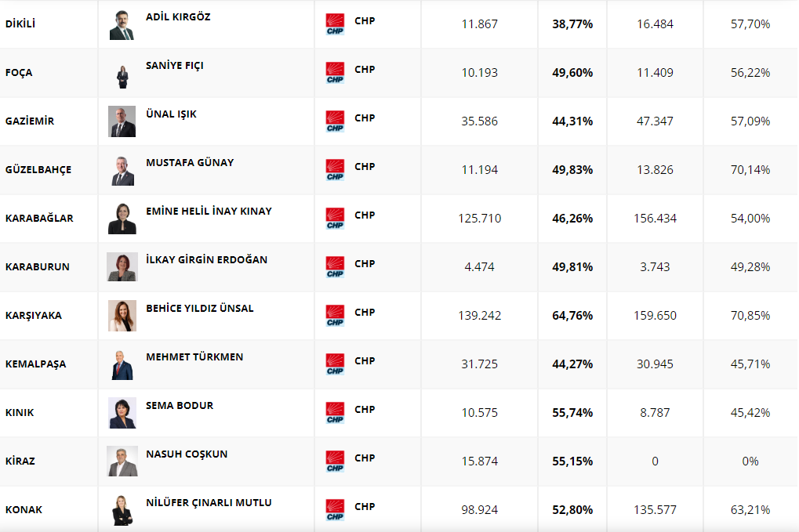The image size is (799, 532).
Task: Click the CHP logo in the Foça row
Action: 335,73
